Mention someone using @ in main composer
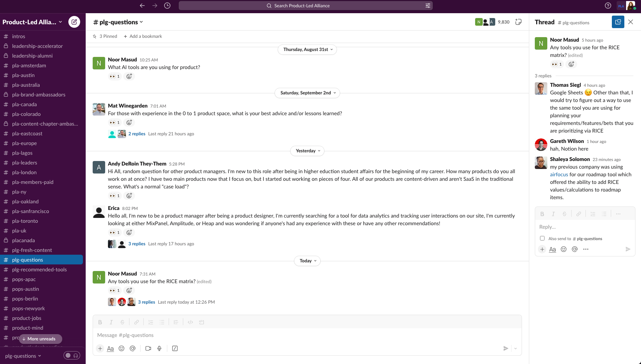The image size is (641, 364). pos(133,348)
